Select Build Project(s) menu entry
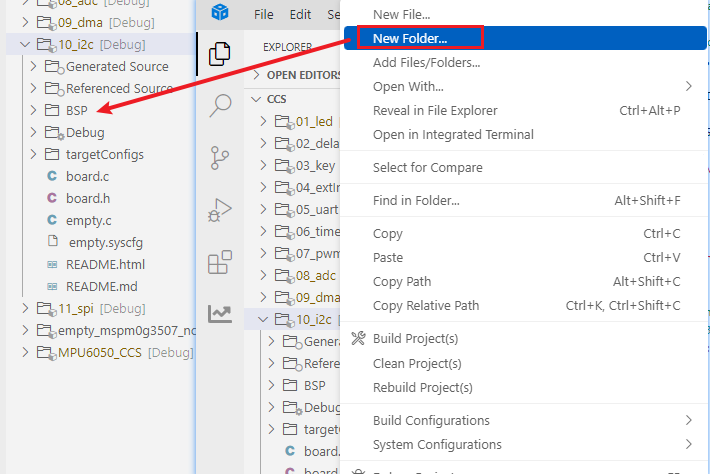The height and width of the screenshot is (474, 710). click(415, 339)
